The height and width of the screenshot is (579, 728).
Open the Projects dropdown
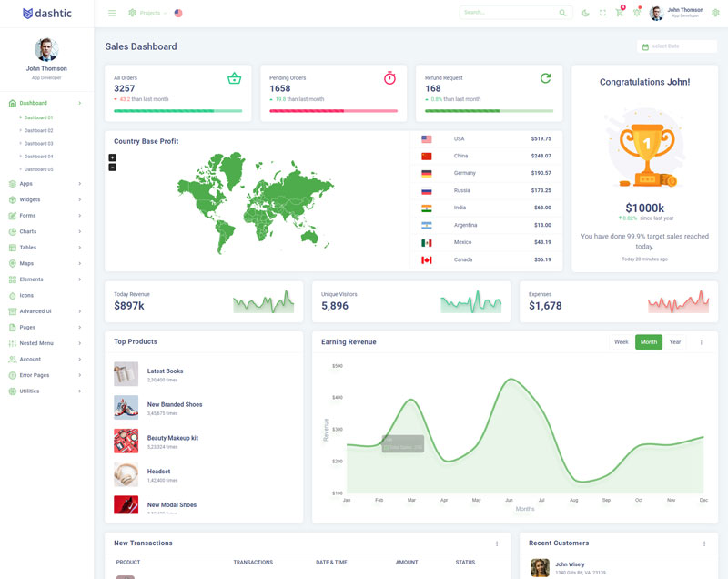click(x=146, y=13)
